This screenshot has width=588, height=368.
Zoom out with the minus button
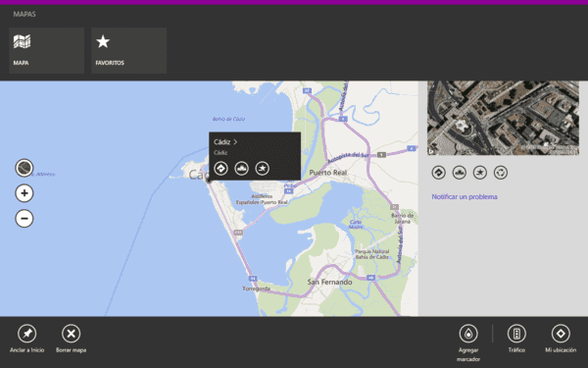point(24,218)
